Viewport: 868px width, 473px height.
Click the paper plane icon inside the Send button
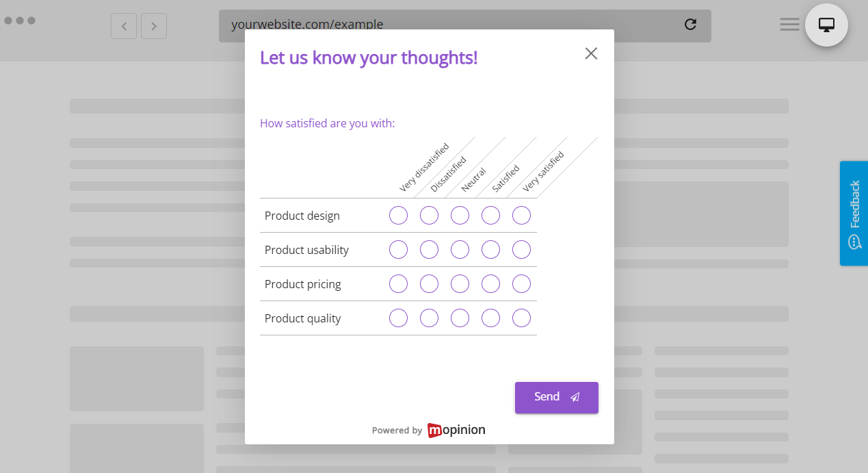click(x=575, y=397)
